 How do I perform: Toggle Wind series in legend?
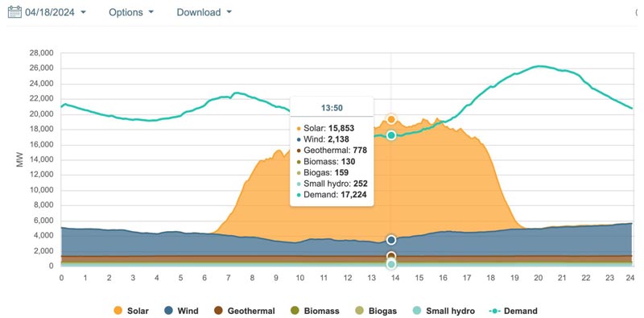(182, 311)
